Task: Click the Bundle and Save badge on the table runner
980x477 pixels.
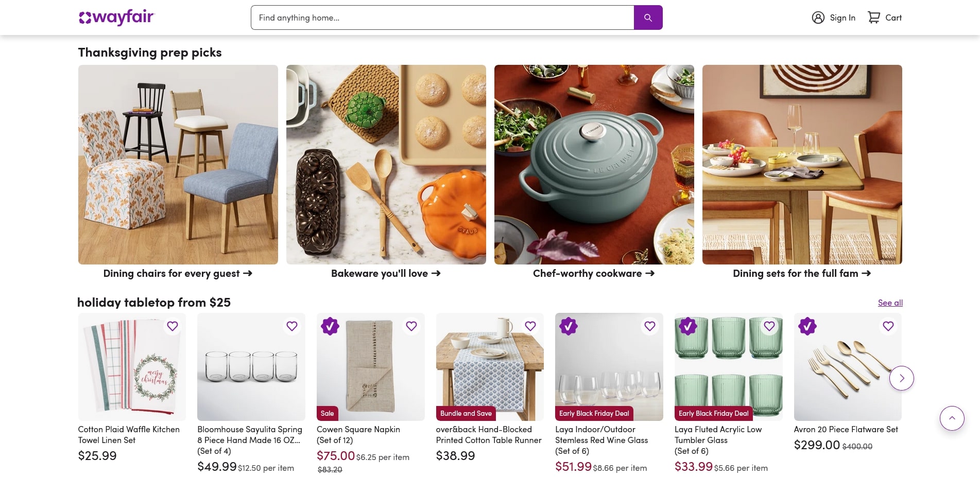Action: [x=466, y=413]
